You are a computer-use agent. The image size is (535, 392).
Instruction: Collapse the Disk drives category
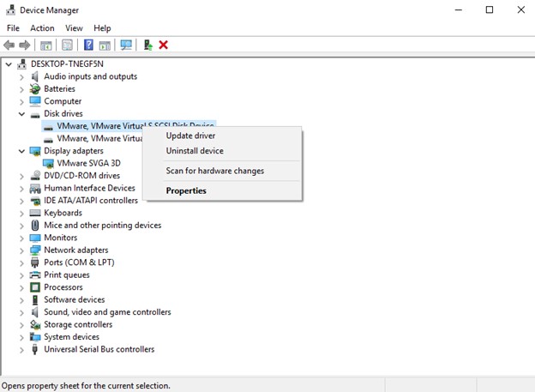click(x=22, y=113)
